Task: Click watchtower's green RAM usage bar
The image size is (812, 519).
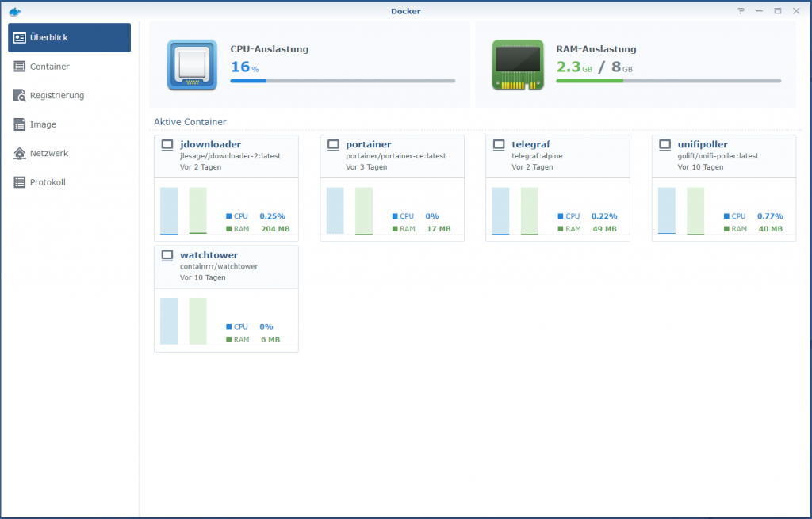Action: point(197,322)
